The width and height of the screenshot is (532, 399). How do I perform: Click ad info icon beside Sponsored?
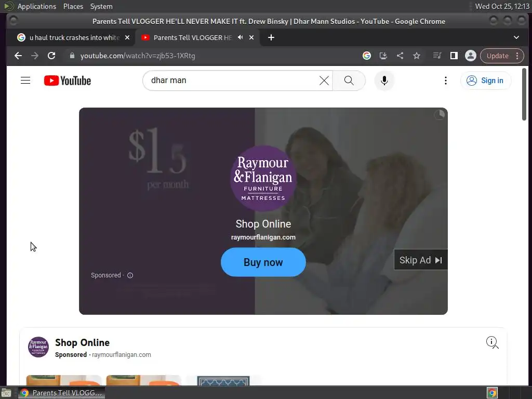click(130, 275)
